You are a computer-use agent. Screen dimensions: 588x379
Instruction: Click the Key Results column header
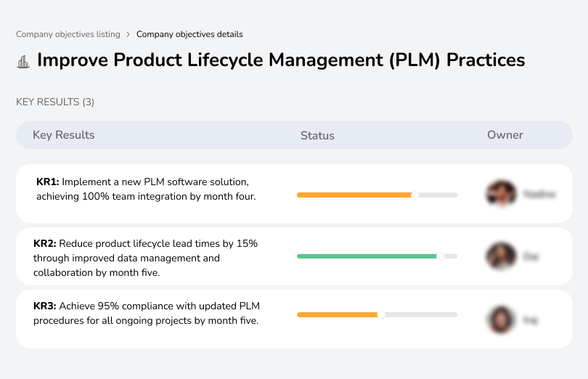[x=63, y=135]
